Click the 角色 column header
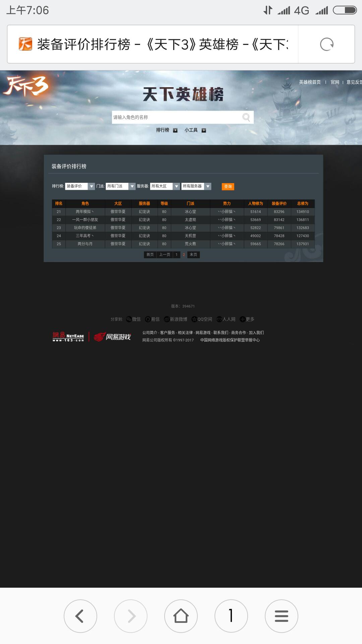362x644 pixels. click(x=85, y=204)
